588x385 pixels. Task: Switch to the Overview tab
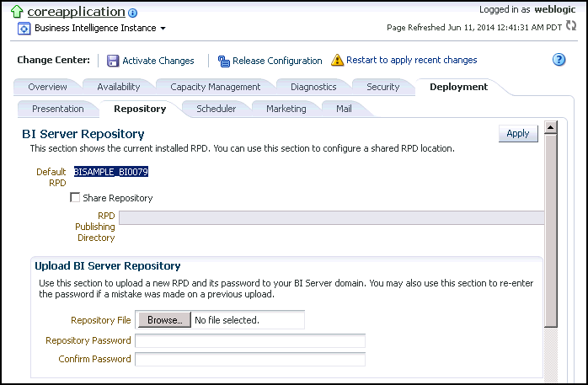click(x=48, y=87)
